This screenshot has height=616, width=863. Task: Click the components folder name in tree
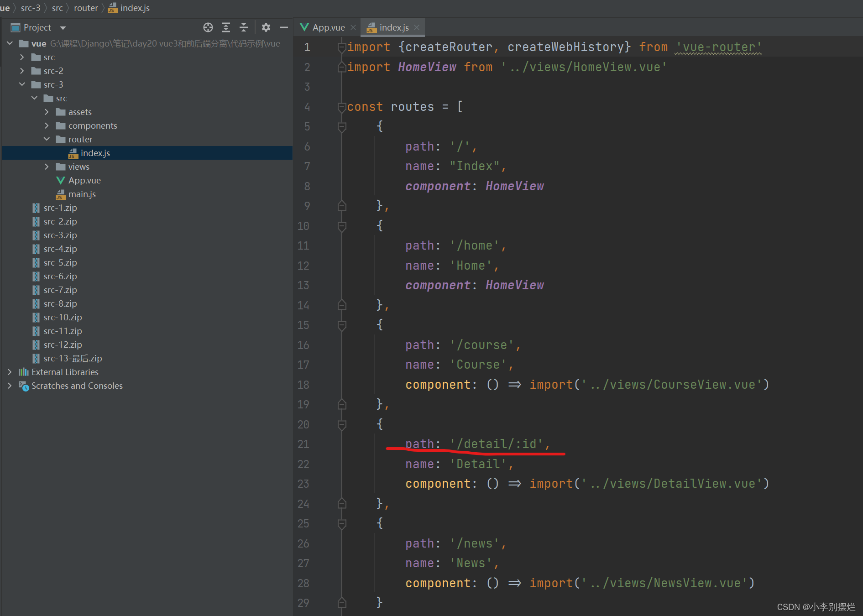click(93, 125)
